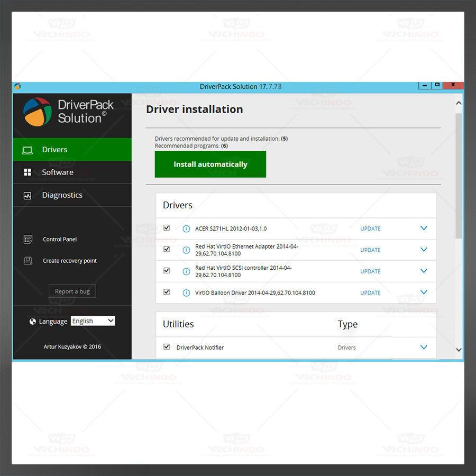The height and width of the screenshot is (476, 476).
Task: Open info for VirtIO Balloon Driver
Action: pos(186,292)
